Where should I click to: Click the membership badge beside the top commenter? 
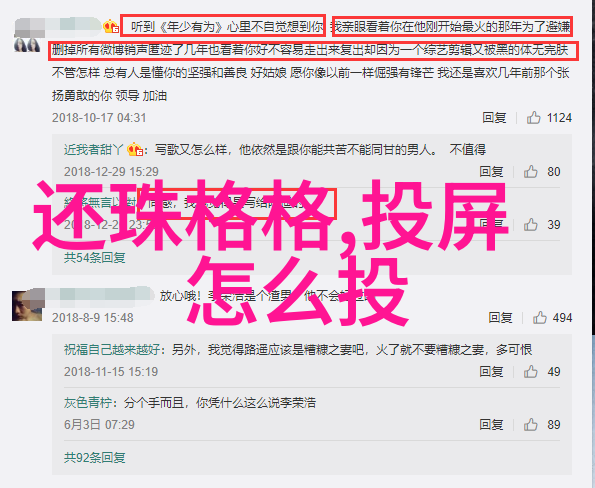111,27
